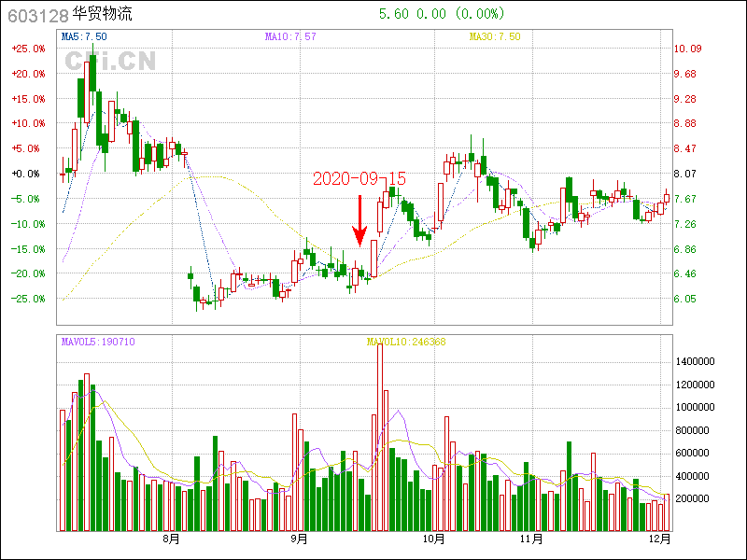Screen dimensions: 747x560
Task: Click the 1000000 volume axis value
Action: tap(696, 407)
